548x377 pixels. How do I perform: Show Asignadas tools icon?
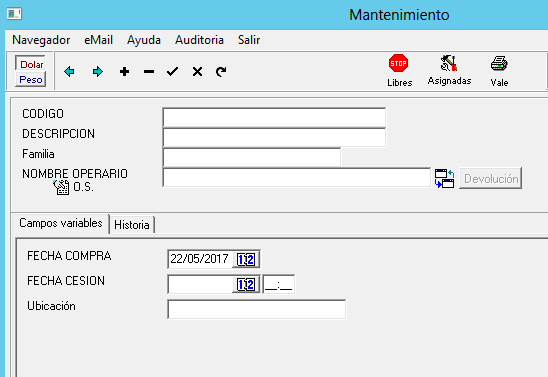click(x=449, y=63)
